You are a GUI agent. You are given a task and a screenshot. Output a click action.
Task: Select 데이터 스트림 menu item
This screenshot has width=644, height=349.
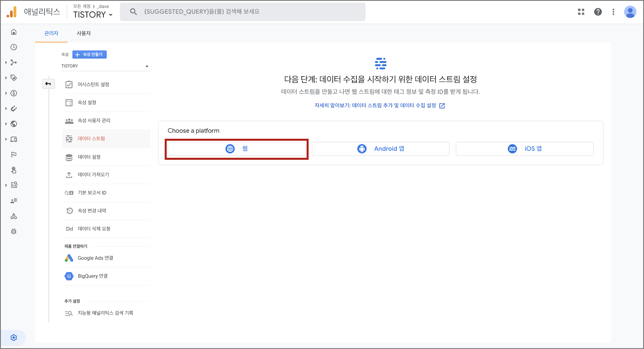pyautogui.click(x=106, y=139)
